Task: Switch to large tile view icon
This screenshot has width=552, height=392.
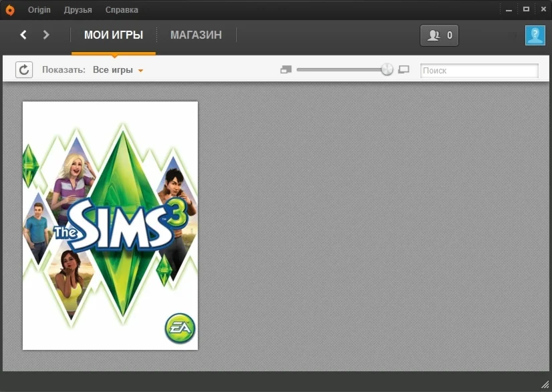Action: pos(404,69)
